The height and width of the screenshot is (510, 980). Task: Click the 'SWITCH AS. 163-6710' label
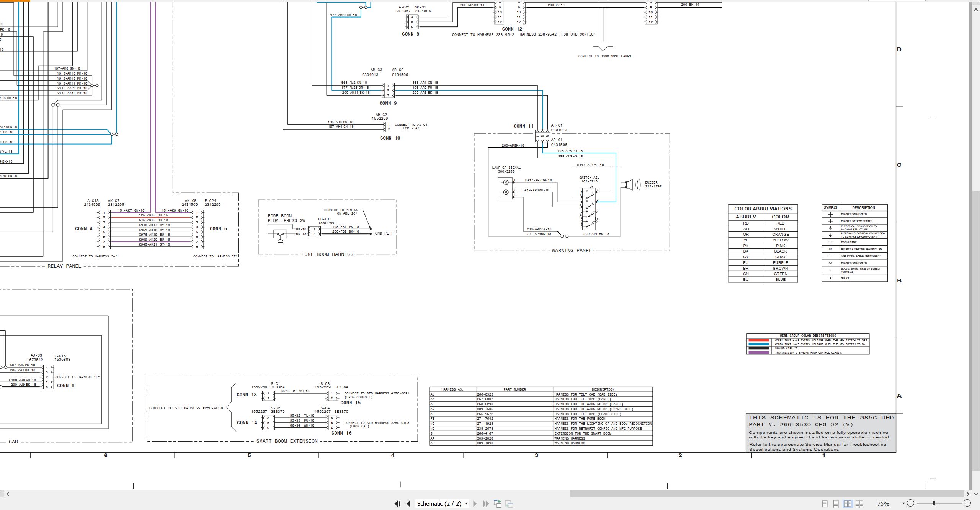[589, 179]
